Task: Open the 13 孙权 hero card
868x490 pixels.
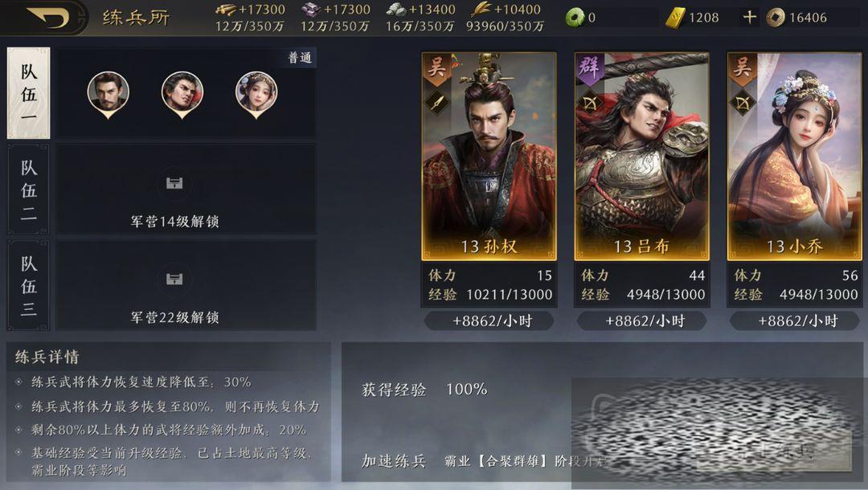Action: tap(489, 156)
